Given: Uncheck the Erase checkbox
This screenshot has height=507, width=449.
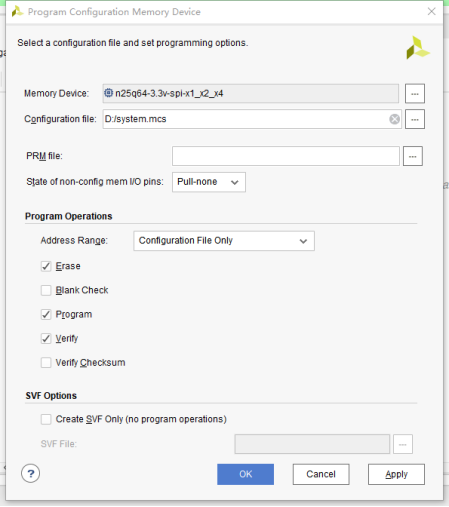Looking at the screenshot, I should point(46,266).
